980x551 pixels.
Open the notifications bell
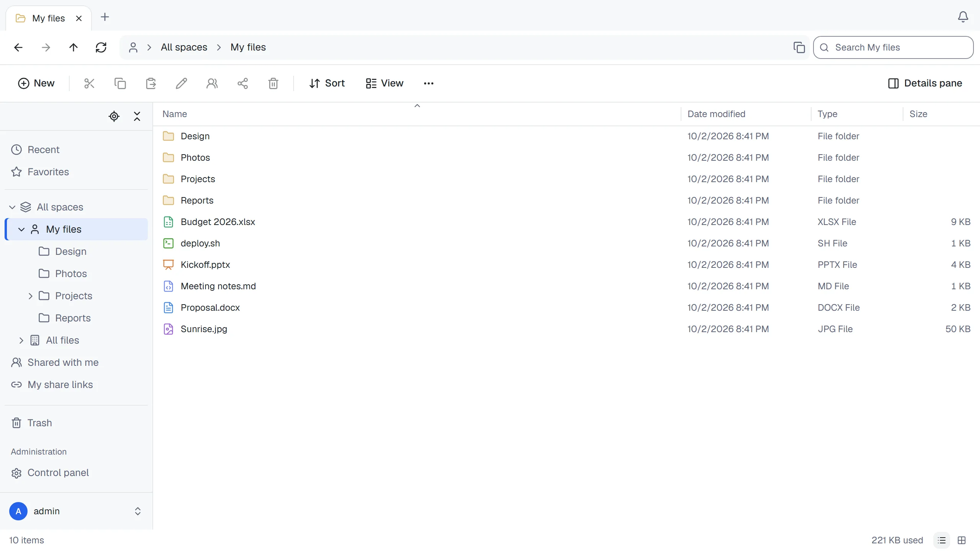(x=963, y=17)
